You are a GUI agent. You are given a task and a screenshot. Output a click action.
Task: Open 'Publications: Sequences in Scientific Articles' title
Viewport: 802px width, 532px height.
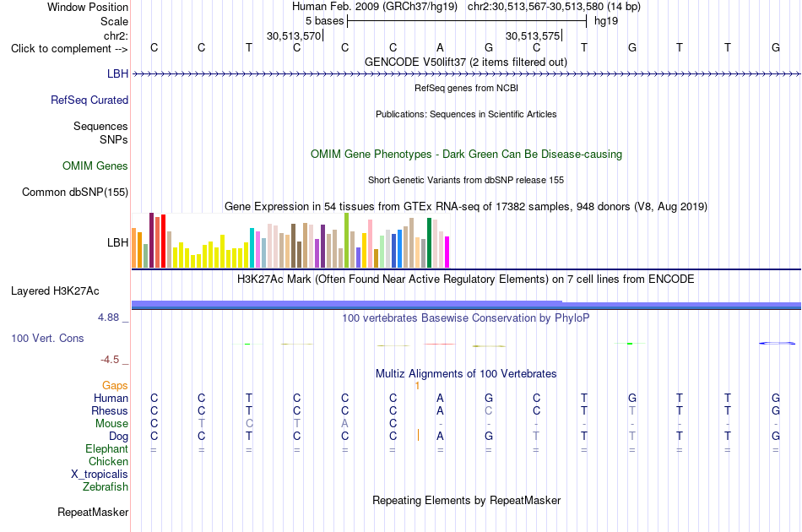click(466, 114)
